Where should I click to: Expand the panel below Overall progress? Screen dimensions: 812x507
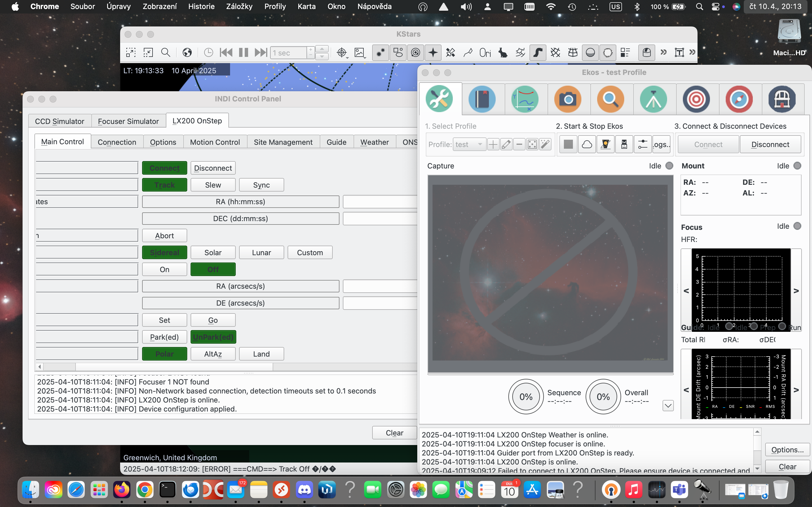click(x=668, y=406)
